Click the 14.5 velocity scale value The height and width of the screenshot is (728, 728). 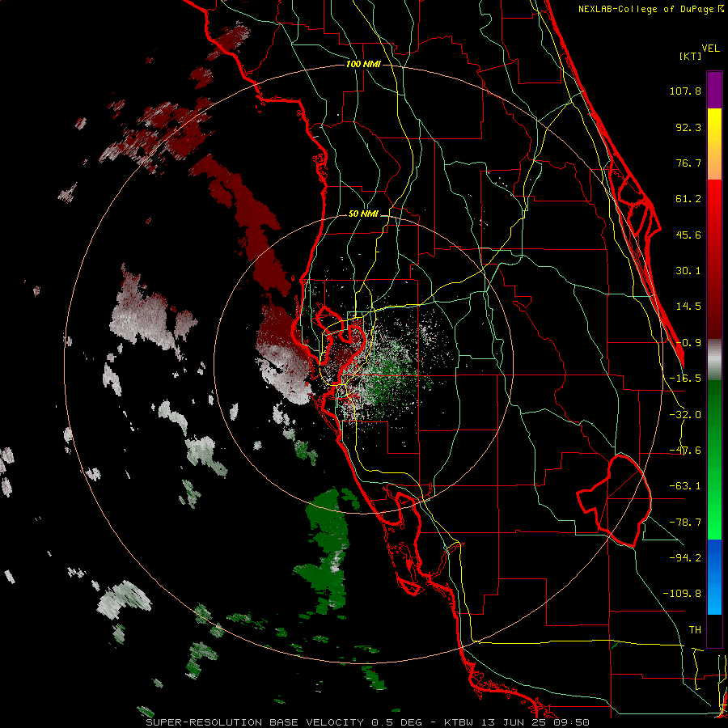(x=688, y=307)
